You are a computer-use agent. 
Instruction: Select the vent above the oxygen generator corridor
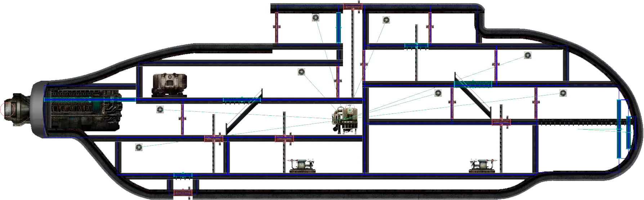(301, 72)
